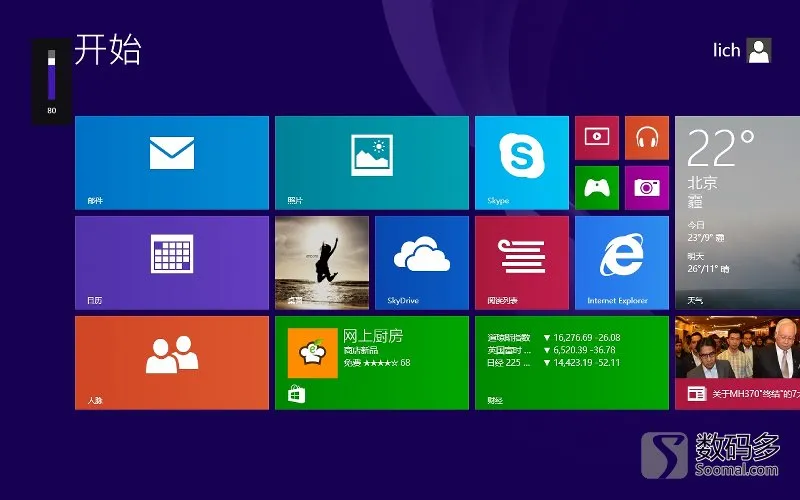Open the Reading List (阅读列表) tile

point(522,263)
